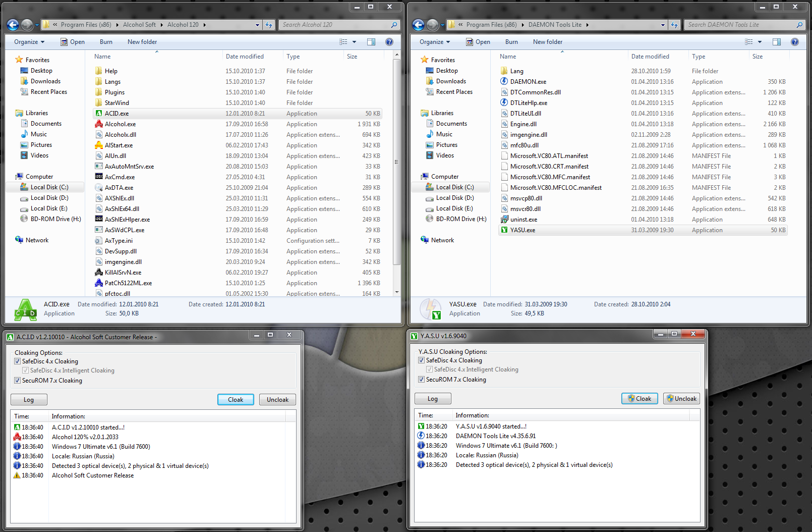Toggle preview pane in DAEMON Tools Lite explorer

[777, 42]
